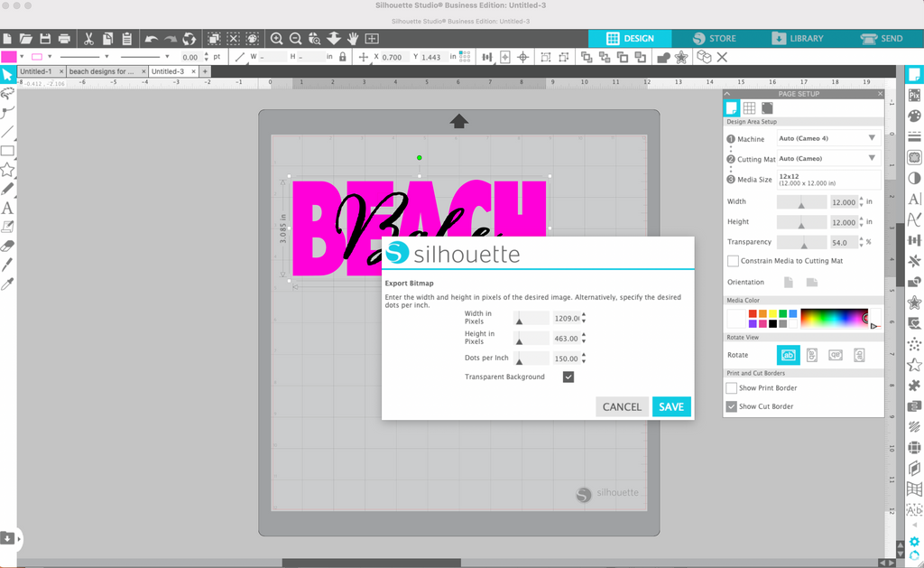
Task: Click CANCEL in Export Bitmap dialog
Action: (x=622, y=407)
